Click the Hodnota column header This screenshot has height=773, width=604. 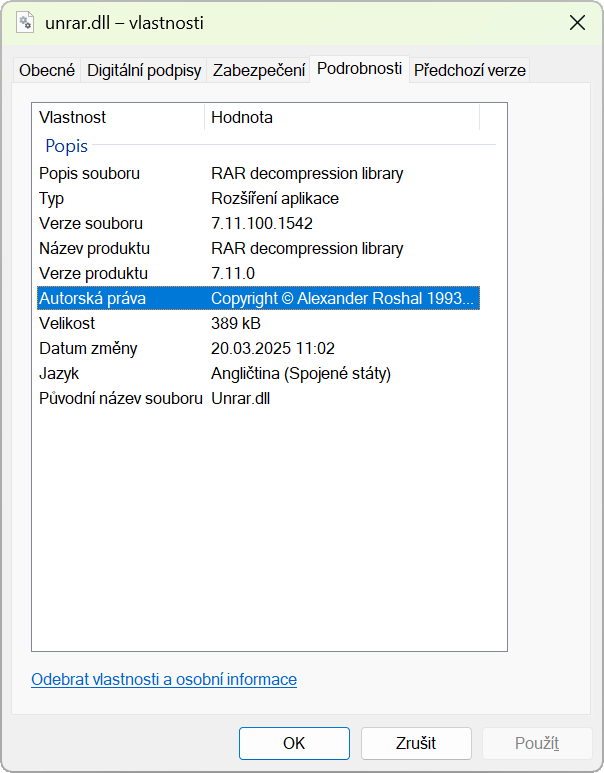point(341,117)
